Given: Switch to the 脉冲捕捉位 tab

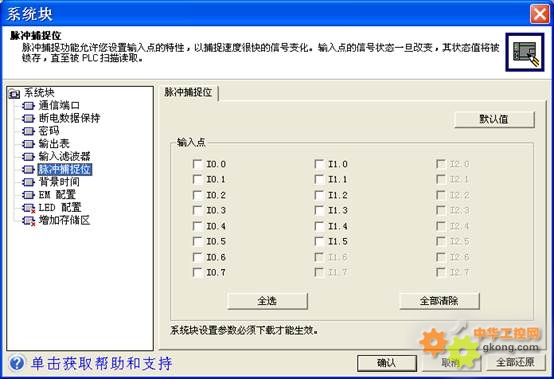Looking at the screenshot, I should [x=188, y=93].
